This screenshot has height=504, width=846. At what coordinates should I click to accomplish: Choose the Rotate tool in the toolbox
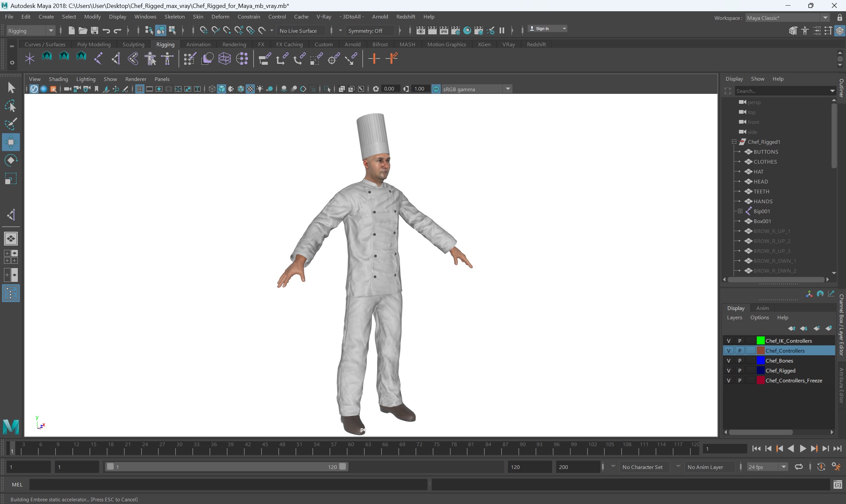tap(11, 160)
